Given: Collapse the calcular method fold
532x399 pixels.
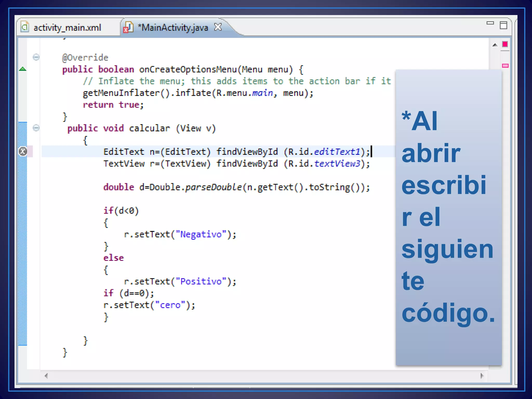Looking at the screenshot, I should 36,128.
